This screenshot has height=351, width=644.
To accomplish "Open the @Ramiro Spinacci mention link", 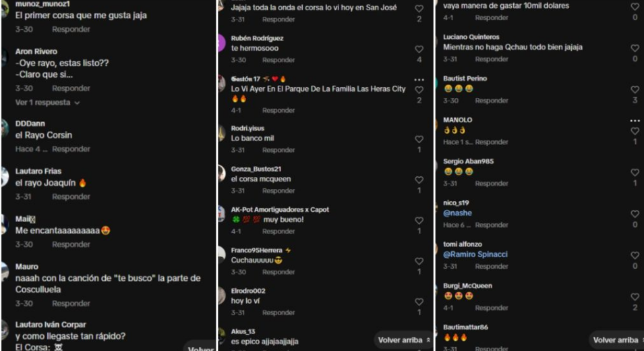I will 475,254.
